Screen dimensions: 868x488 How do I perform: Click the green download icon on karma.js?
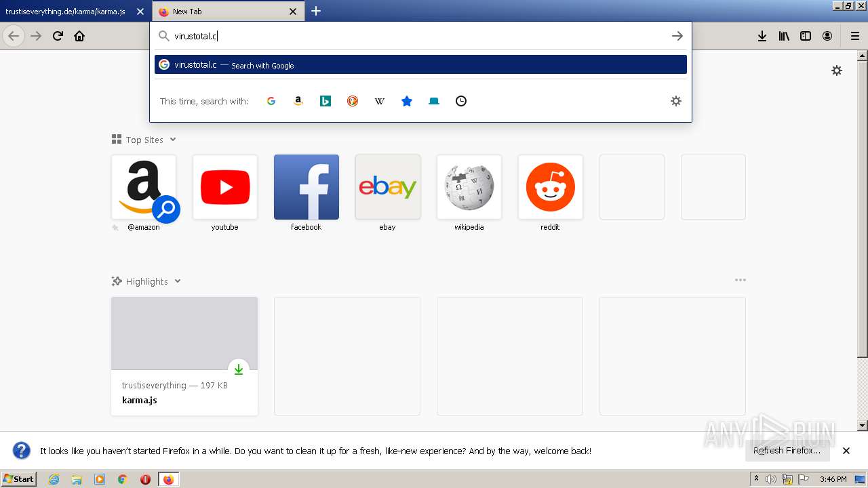pos(239,369)
